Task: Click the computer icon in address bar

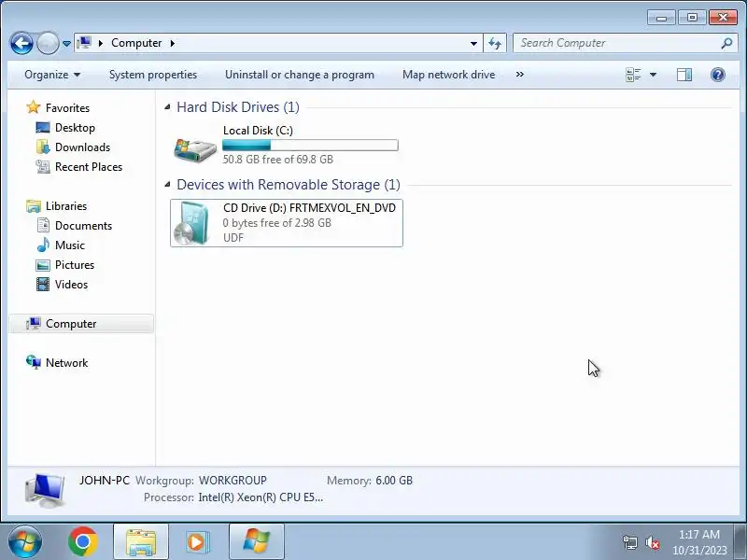Action: pyautogui.click(x=84, y=43)
